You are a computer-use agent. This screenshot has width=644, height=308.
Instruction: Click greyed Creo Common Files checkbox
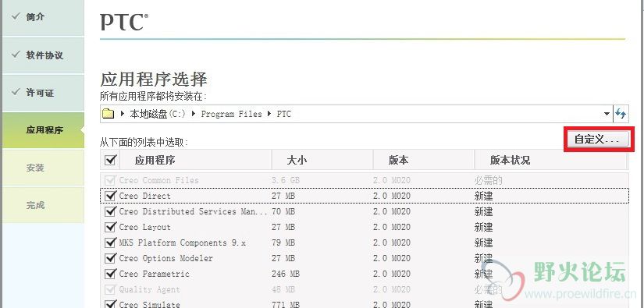pyautogui.click(x=110, y=180)
